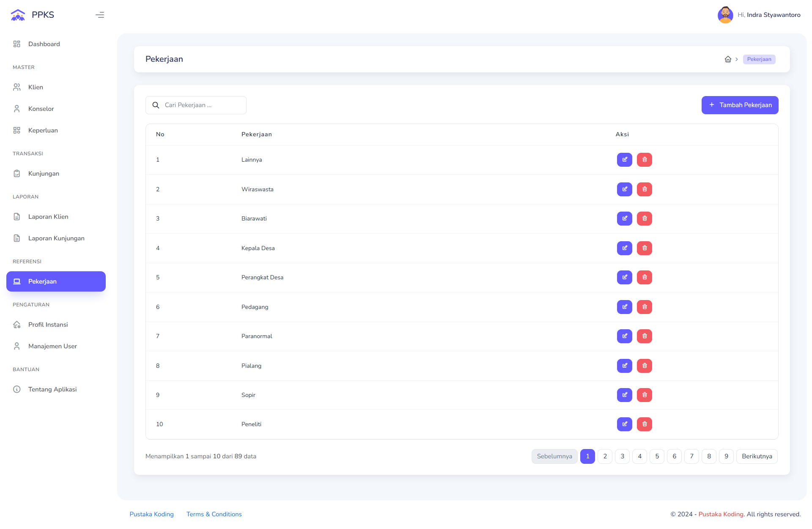Open the Terms & Conditions link
812x529 pixels.
(x=214, y=514)
